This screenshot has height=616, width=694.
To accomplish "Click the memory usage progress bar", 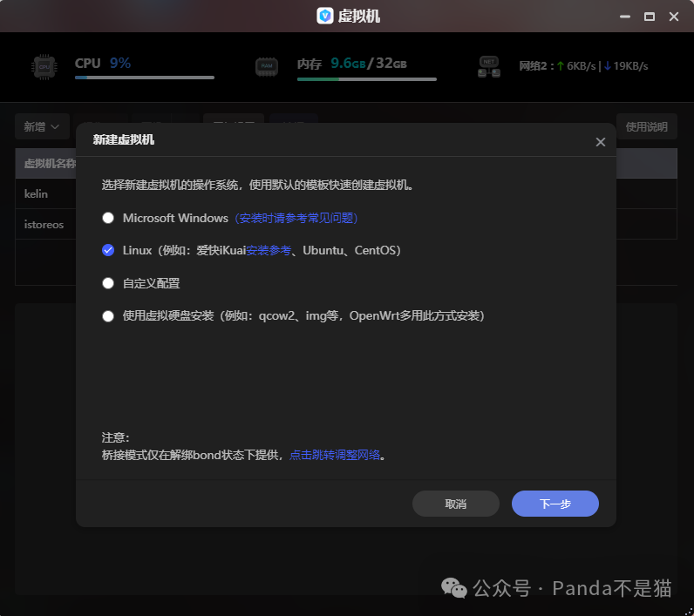I will click(x=367, y=79).
